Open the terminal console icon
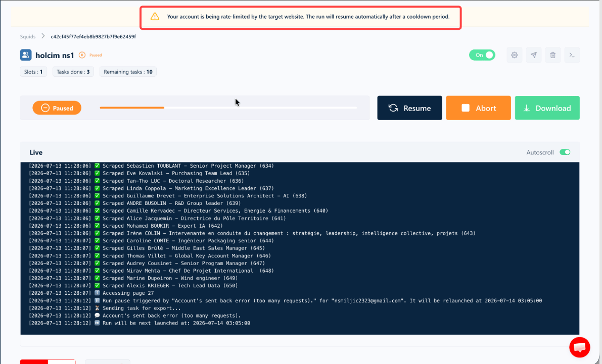Image resolution: width=602 pixels, height=364 pixels. pyautogui.click(x=572, y=55)
